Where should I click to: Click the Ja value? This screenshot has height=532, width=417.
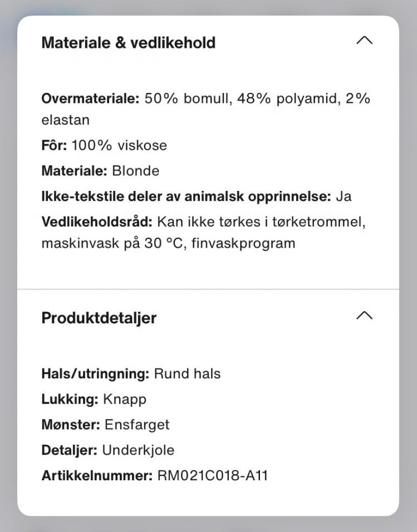344,196
